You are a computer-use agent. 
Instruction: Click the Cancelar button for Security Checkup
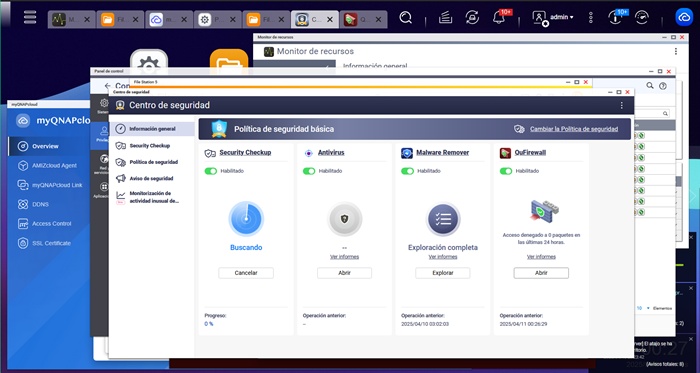click(x=246, y=273)
